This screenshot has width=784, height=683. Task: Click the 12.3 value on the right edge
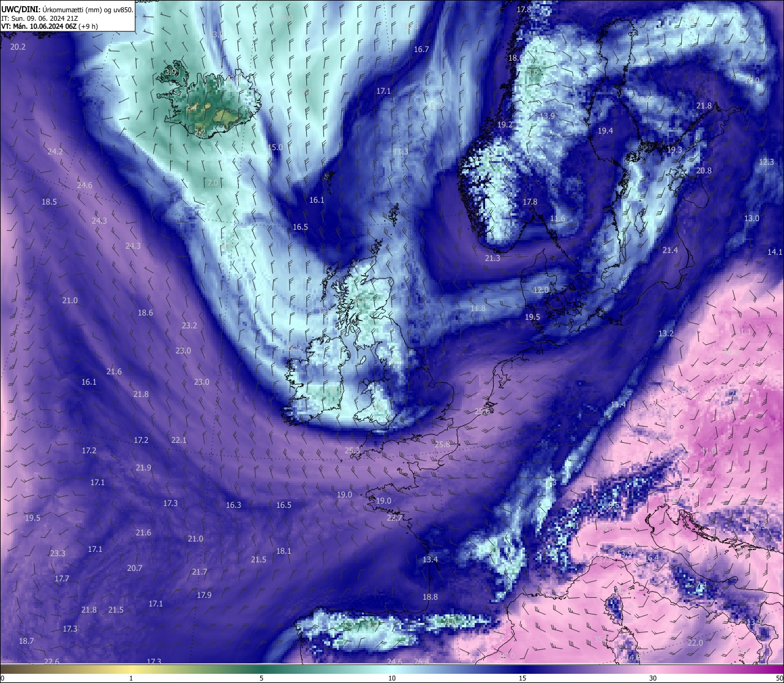point(767,162)
